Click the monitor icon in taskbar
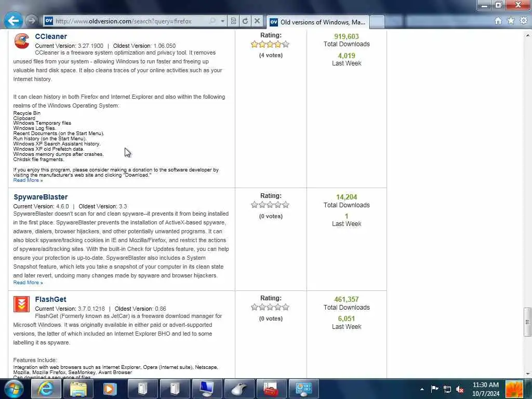The width and height of the screenshot is (532, 399). coord(207,389)
